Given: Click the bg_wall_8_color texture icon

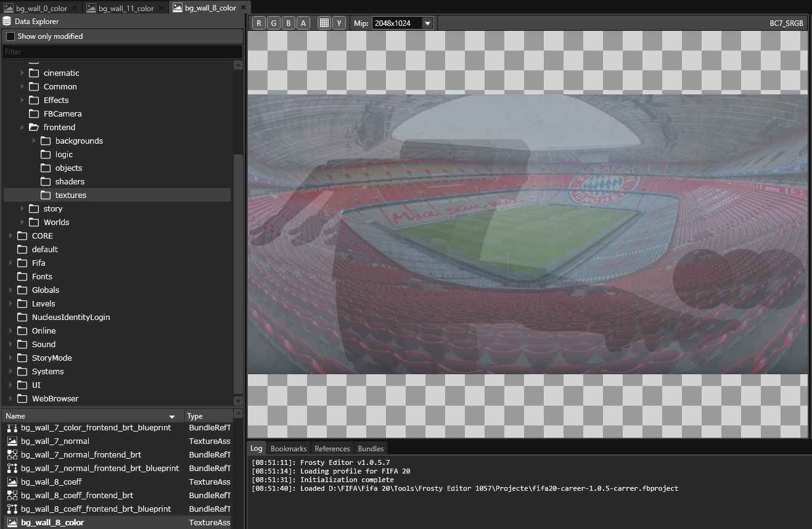Looking at the screenshot, I should pos(12,522).
